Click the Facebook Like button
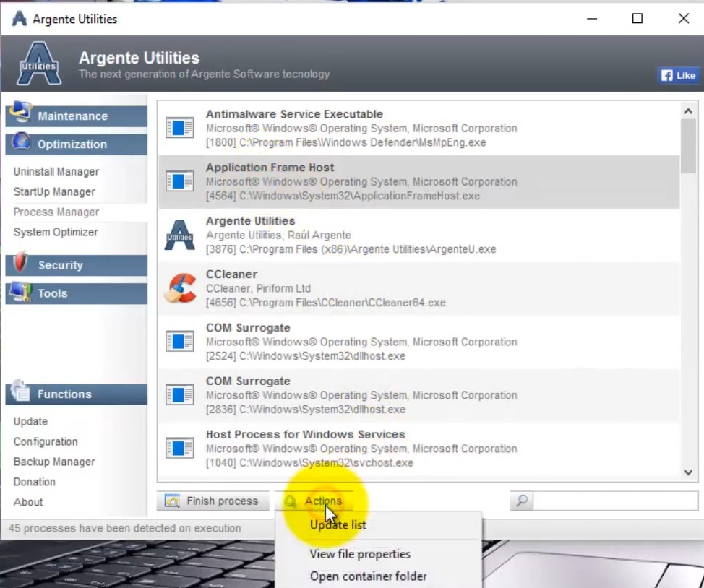 click(679, 75)
